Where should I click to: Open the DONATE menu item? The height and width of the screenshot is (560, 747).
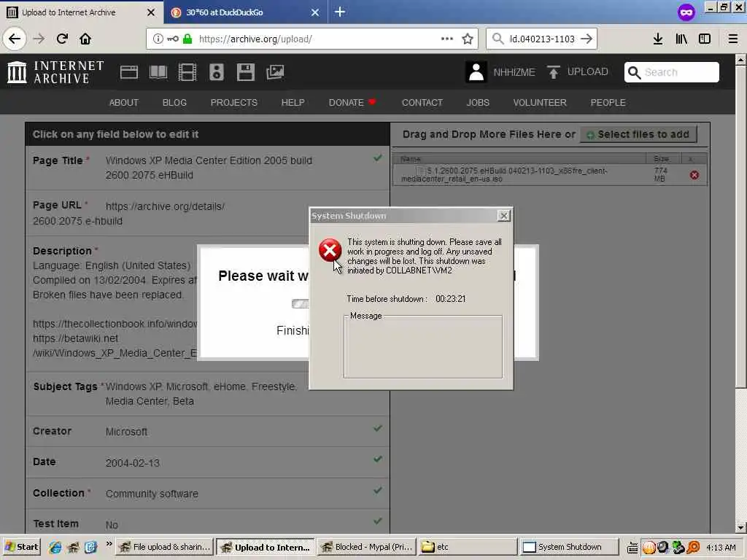[x=352, y=102]
